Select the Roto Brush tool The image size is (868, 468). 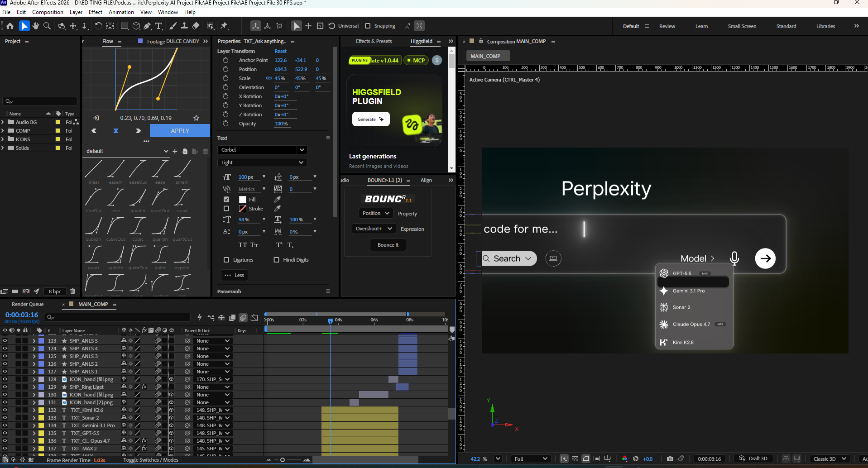pos(211,26)
